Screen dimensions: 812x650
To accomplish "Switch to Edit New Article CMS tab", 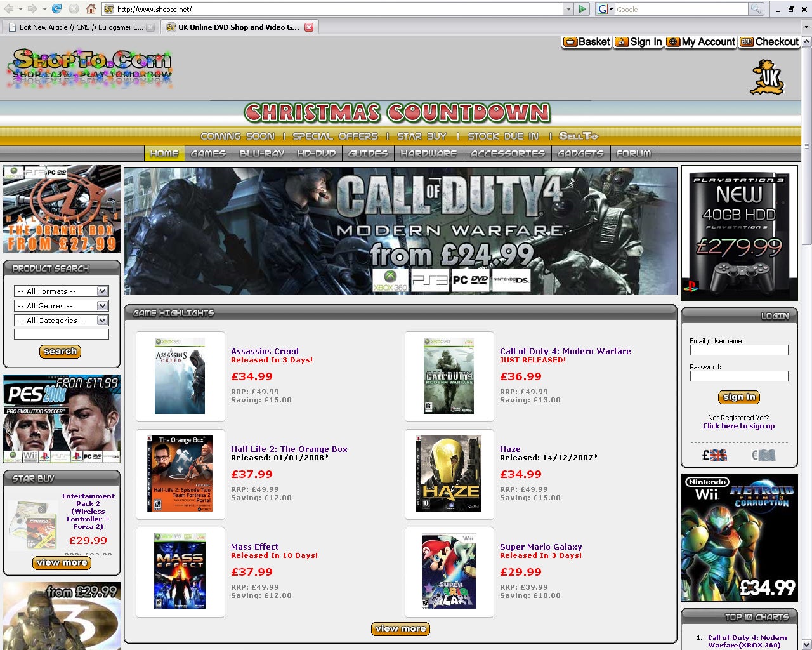I will click(81, 27).
